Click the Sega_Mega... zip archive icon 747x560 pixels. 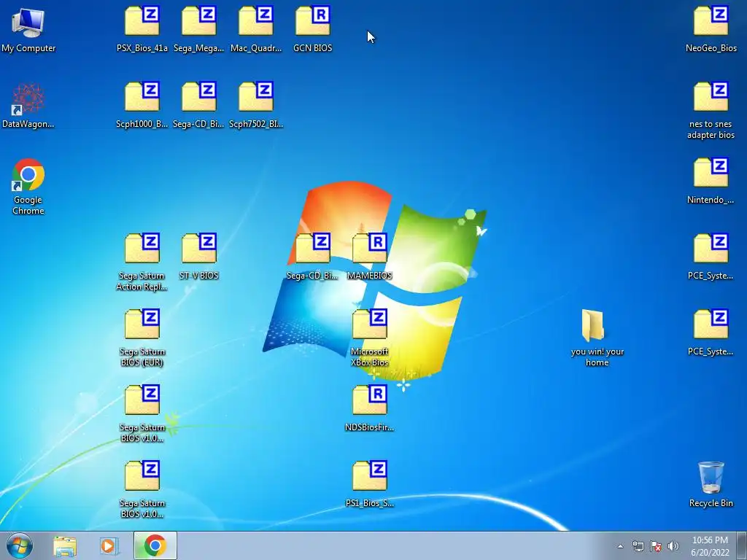click(198, 29)
